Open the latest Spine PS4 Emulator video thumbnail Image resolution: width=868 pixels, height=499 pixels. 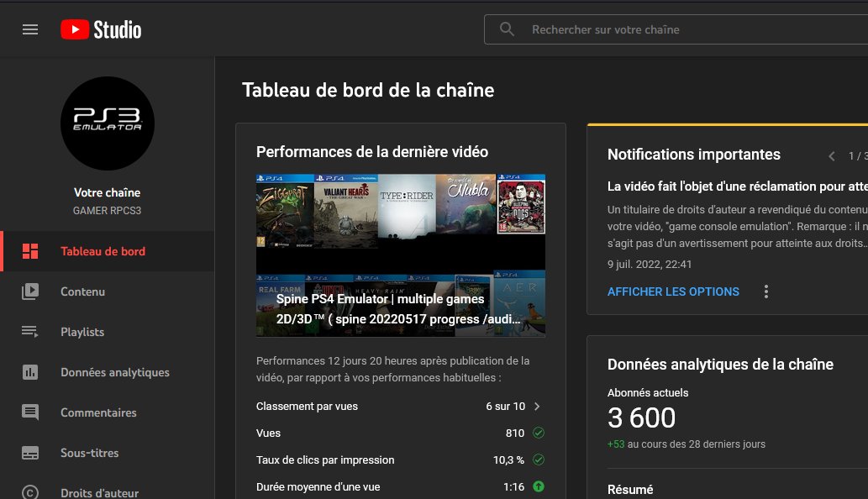(401, 255)
